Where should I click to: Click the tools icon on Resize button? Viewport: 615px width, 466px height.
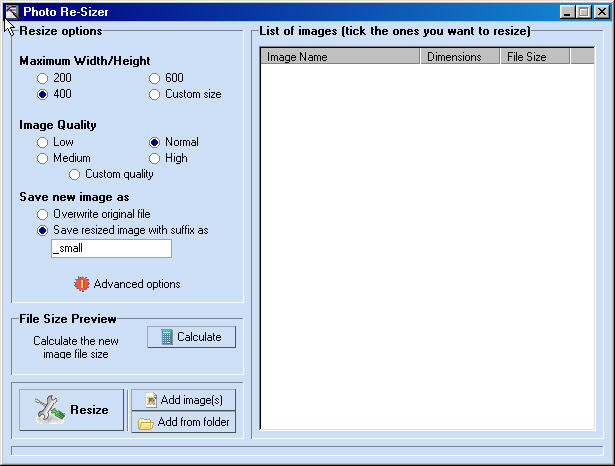click(x=49, y=410)
